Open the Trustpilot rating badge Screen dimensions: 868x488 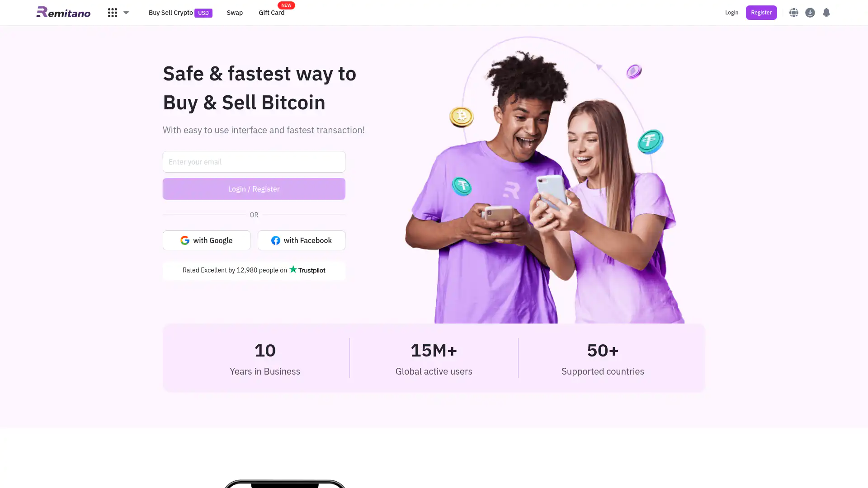[254, 270]
